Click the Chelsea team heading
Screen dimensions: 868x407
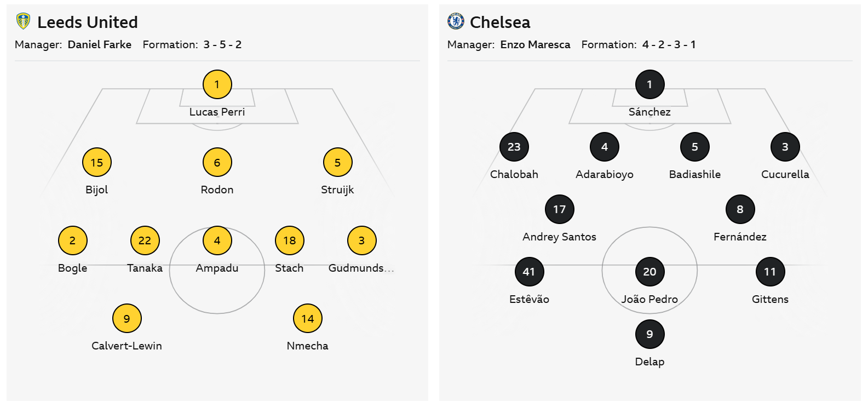point(500,22)
